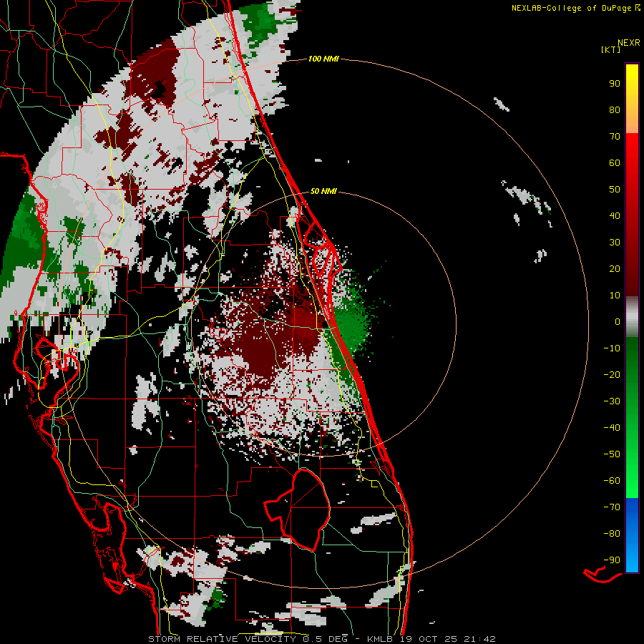Pick the gray zero band of the color bar
Image resolution: width=644 pixels, height=644 pixels.
pyautogui.click(x=632, y=317)
